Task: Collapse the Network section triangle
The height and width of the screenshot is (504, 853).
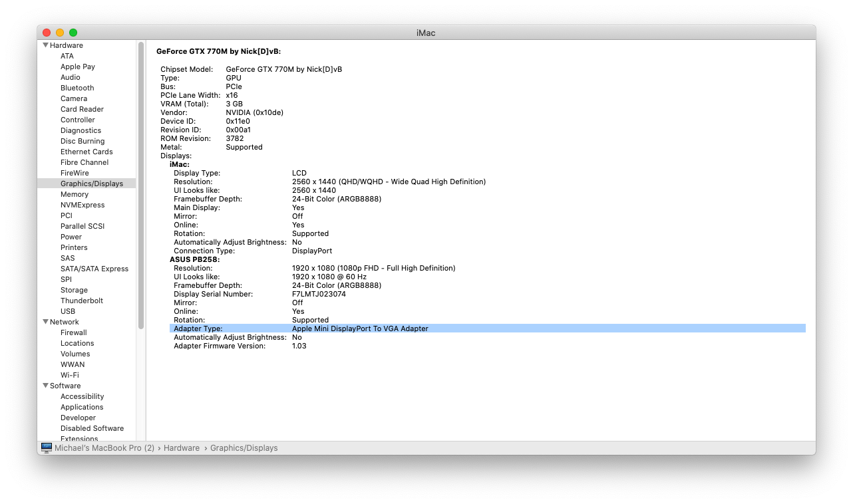Action: 45,322
